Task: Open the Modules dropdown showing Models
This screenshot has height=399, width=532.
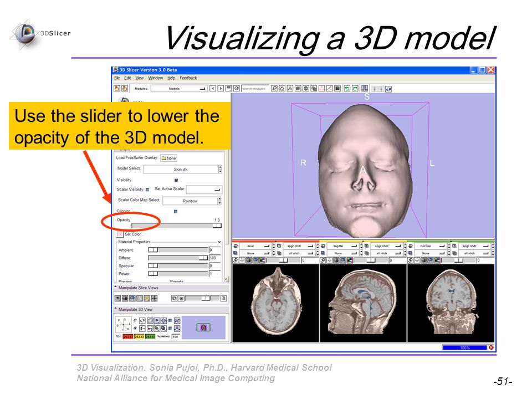Action: (x=179, y=89)
